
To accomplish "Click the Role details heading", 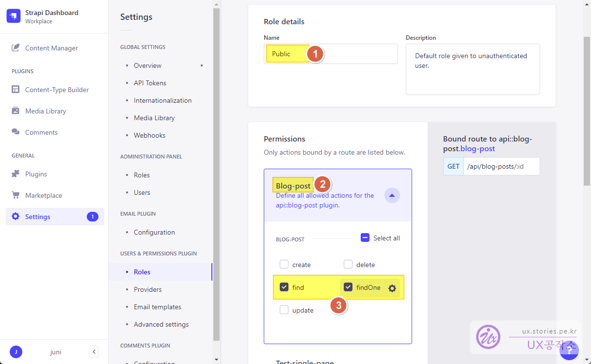I will pyautogui.click(x=284, y=21).
